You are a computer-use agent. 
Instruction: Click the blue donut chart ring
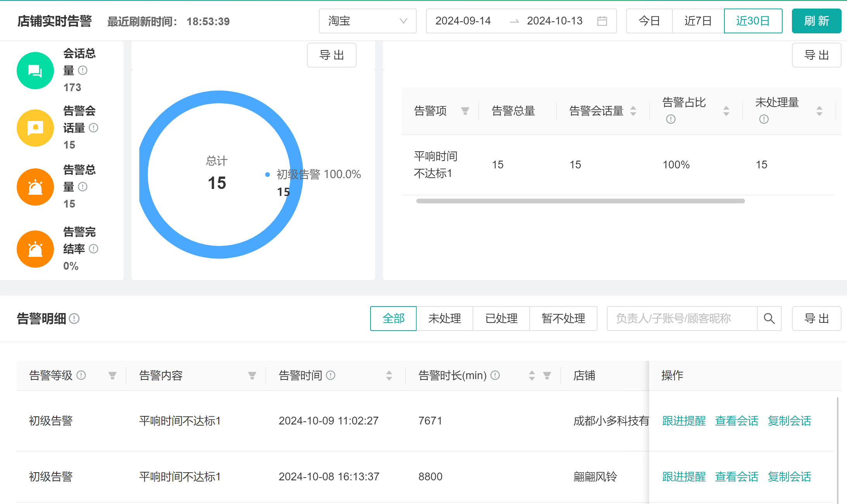click(x=219, y=97)
